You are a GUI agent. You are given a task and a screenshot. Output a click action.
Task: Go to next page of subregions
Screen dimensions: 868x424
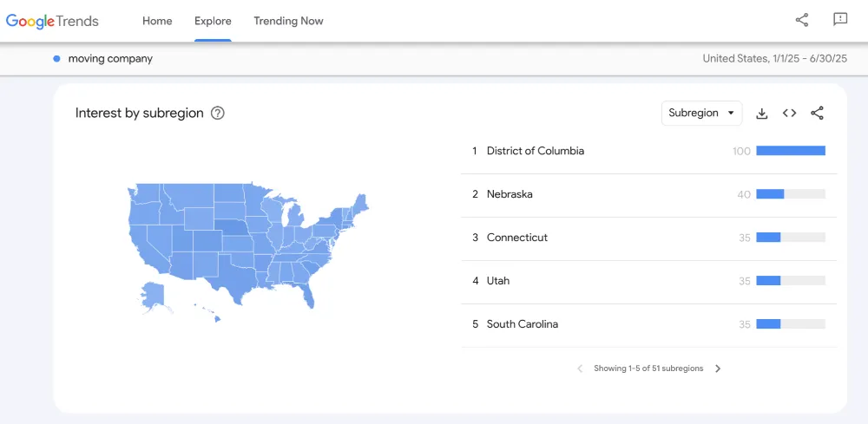718,369
